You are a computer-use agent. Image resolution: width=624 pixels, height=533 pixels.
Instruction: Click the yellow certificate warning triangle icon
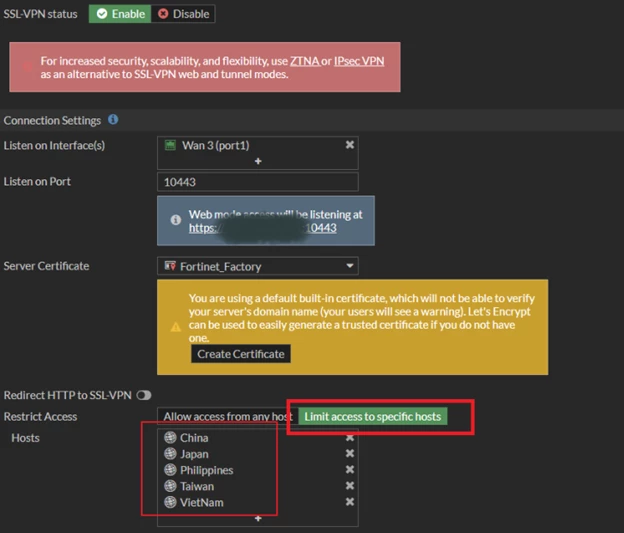coord(176,327)
